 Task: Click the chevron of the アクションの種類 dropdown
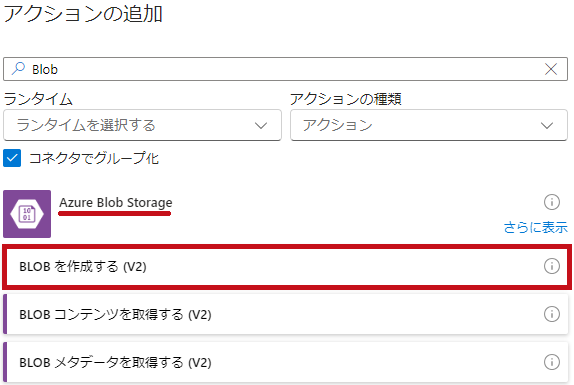tap(547, 126)
